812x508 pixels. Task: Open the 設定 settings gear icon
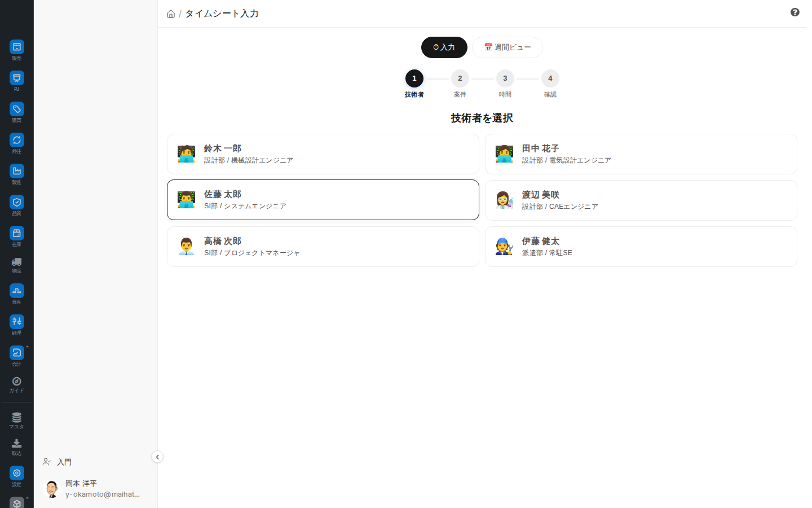(x=17, y=473)
